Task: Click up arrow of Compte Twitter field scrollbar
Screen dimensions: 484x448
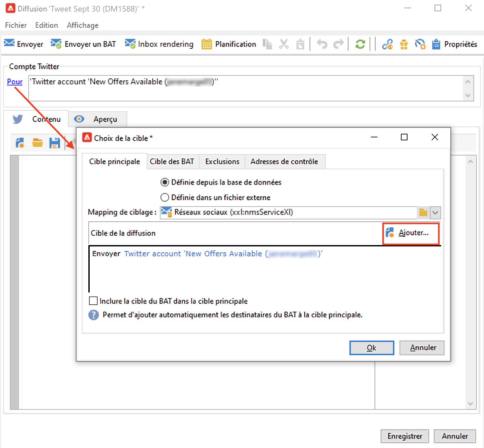Action: [x=468, y=82]
